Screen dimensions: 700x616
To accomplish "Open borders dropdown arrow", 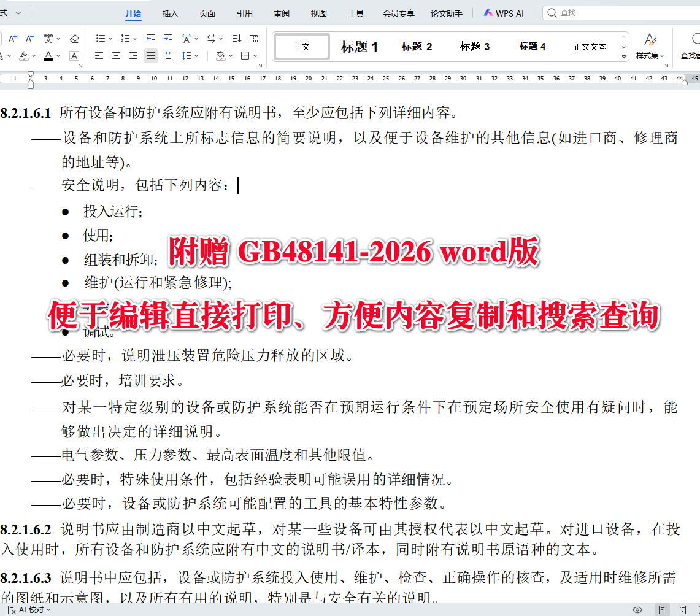I will tap(255, 56).
